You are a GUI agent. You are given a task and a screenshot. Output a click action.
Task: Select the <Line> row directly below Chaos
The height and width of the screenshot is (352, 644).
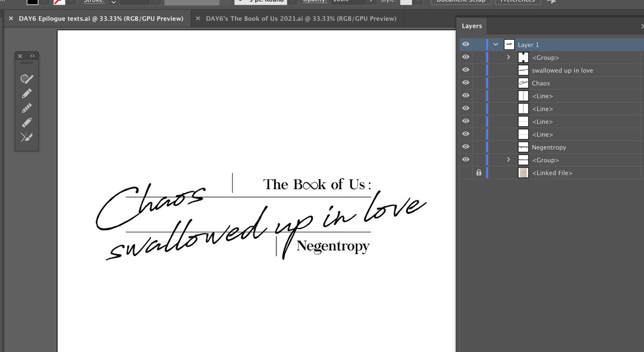[552, 96]
